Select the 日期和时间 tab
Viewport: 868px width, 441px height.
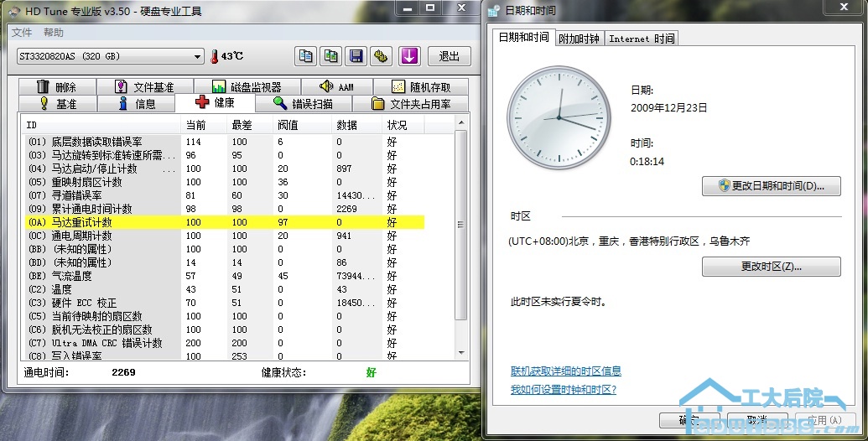pyautogui.click(x=523, y=37)
